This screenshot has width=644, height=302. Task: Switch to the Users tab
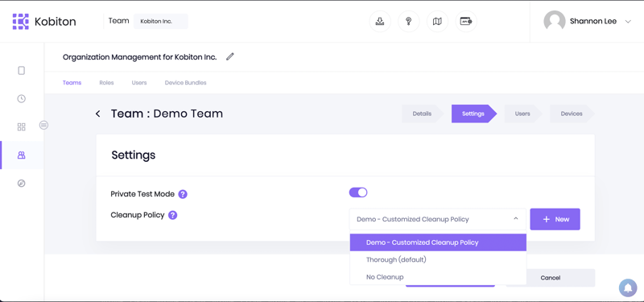(139, 83)
